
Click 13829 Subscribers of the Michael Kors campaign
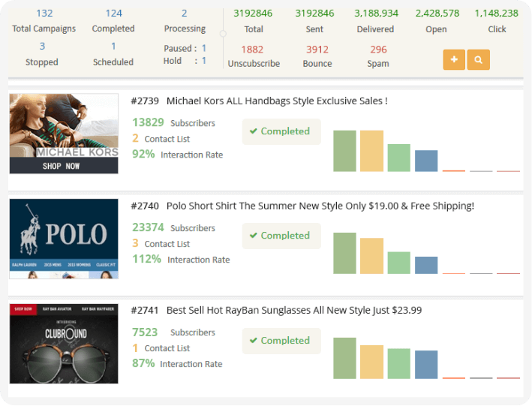173,122
